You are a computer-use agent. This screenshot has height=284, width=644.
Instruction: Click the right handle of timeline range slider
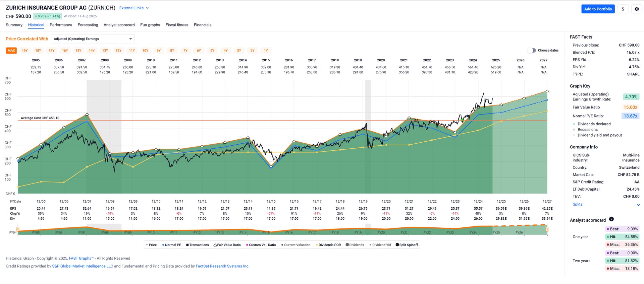coord(547,229)
